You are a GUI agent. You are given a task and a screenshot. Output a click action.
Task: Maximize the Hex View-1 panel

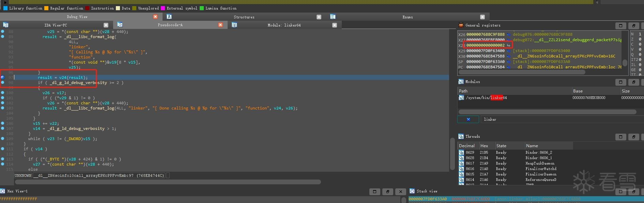[374, 191]
